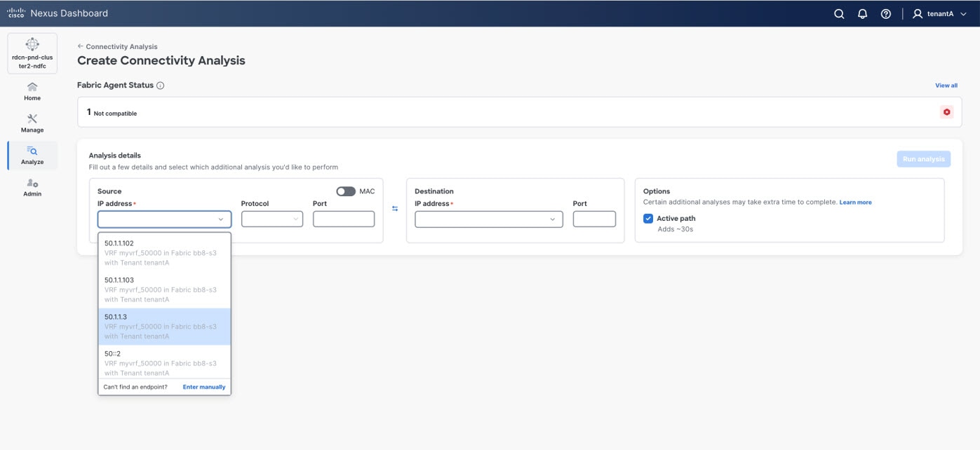Click the Run analysis button
980x450 pixels.
pyautogui.click(x=923, y=159)
